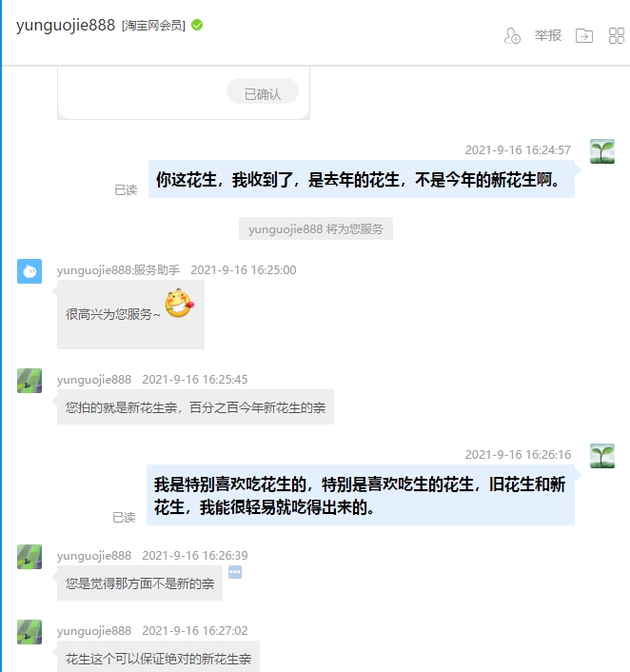Click the green verified checkmark badge

[x=197, y=26]
